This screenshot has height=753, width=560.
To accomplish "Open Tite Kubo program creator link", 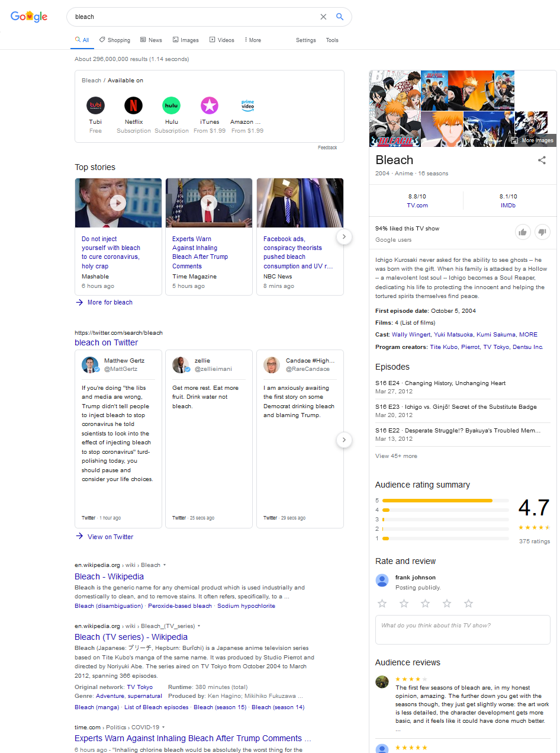I will (444, 347).
